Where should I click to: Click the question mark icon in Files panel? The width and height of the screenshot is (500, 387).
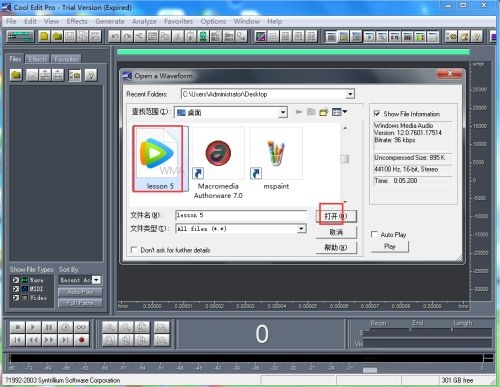pos(91,75)
